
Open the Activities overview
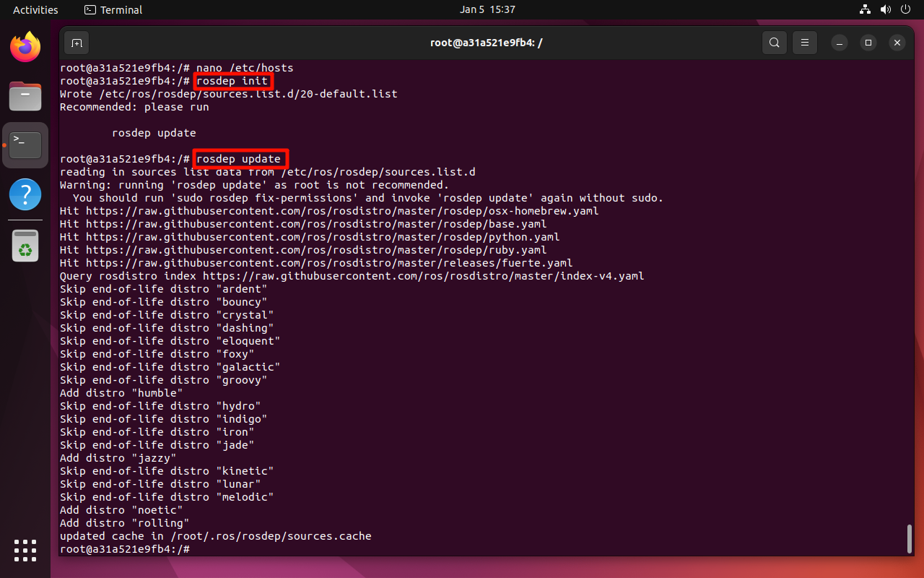tap(35, 9)
